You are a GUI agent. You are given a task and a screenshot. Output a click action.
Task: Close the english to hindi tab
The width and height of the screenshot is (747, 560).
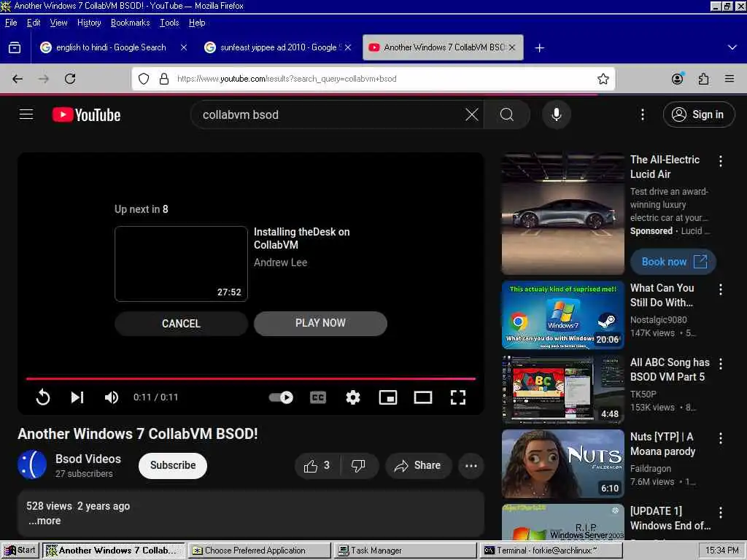(x=183, y=47)
